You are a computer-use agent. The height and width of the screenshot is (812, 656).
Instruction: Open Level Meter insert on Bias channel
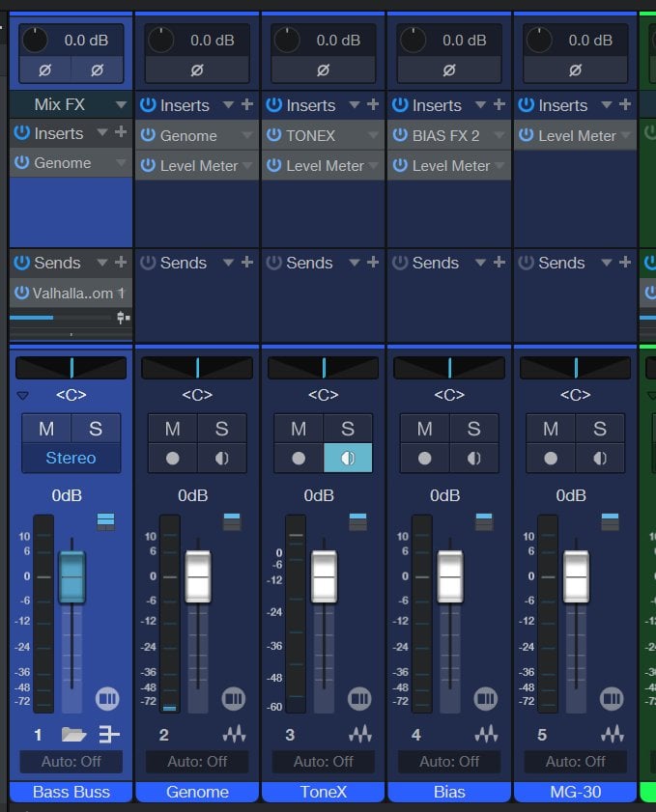coord(449,166)
